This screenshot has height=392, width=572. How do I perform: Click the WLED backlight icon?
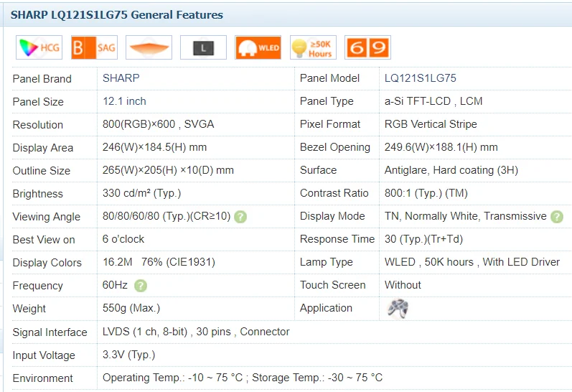tap(258, 47)
